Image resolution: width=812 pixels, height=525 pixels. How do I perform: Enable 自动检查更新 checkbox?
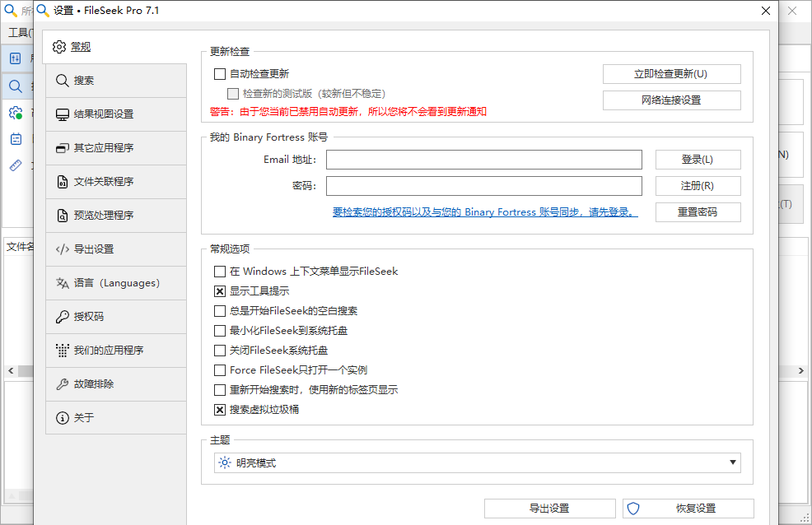click(220, 74)
